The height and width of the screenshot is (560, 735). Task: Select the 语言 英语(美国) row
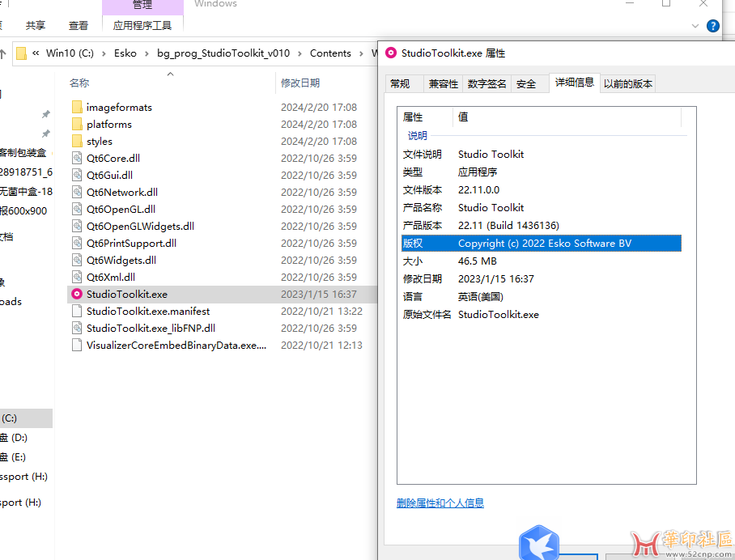click(542, 297)
